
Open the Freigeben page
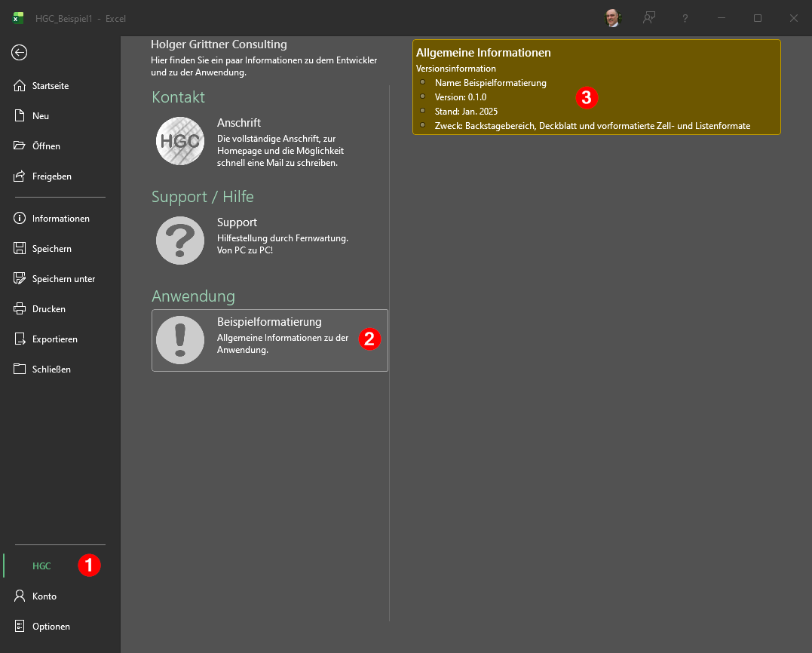click(51, 176)
